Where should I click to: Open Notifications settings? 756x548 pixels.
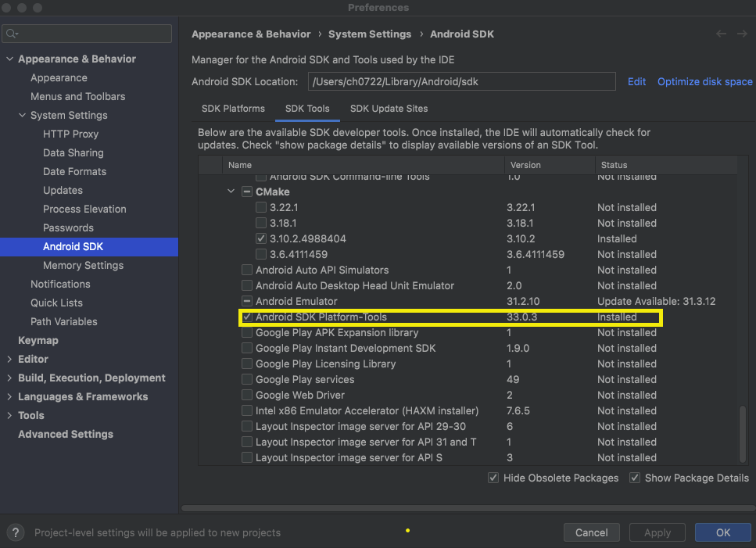click(60, 285)
